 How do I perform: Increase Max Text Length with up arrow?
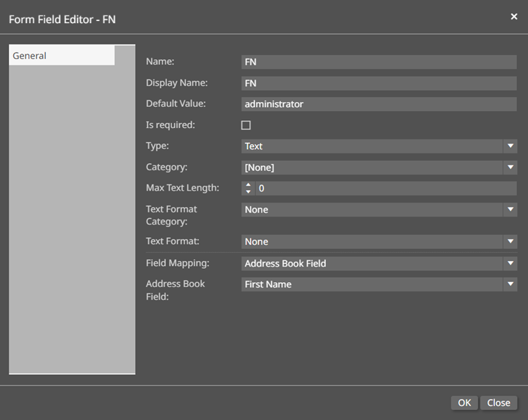tap(248, 185)
